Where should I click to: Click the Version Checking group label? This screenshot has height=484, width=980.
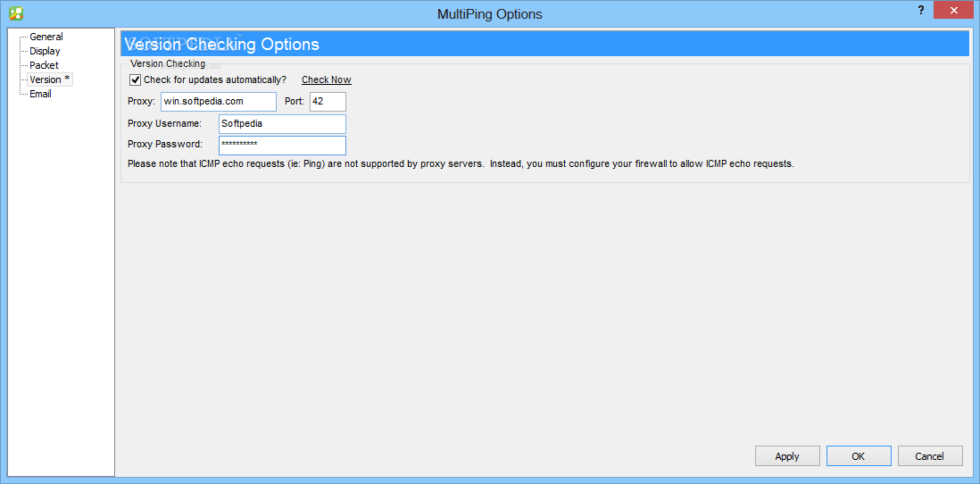tap(168, 63)
